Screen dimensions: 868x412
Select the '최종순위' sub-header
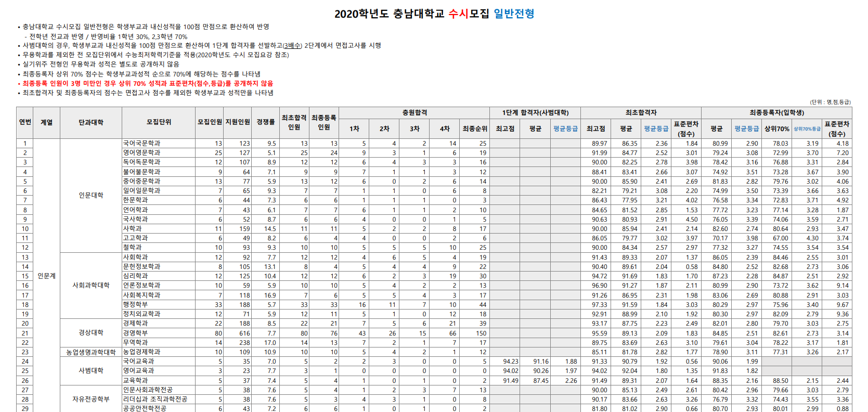tap(475, 128)
